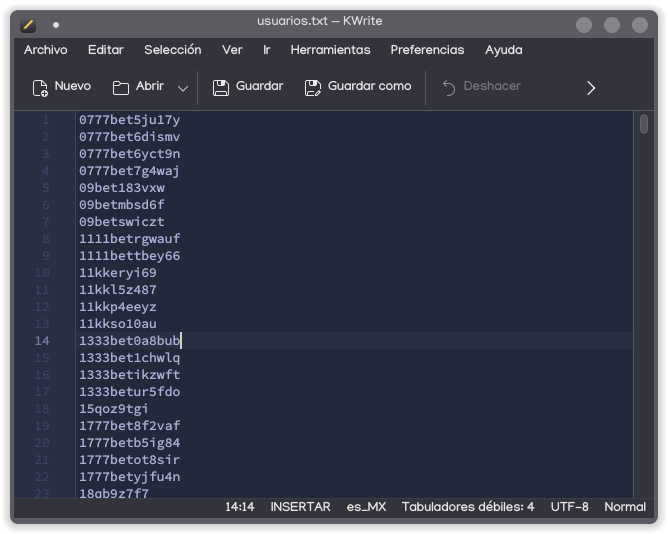The width and height of the screenshot is (668, 534).
Task: Click line 1111betrgwauf
Action: [x=130, y=239]
